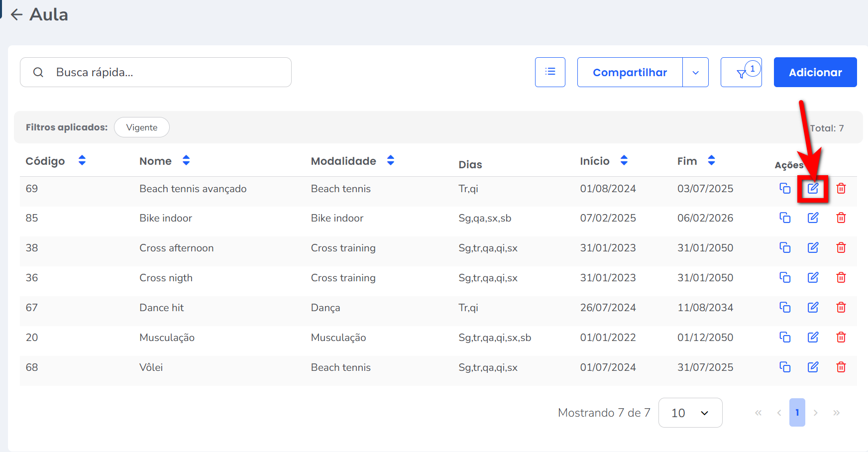Open the rows-per-page dropdown showing 10
This screenshot has height=452, width=868.
pyautogui.click(x=690, y=413)
